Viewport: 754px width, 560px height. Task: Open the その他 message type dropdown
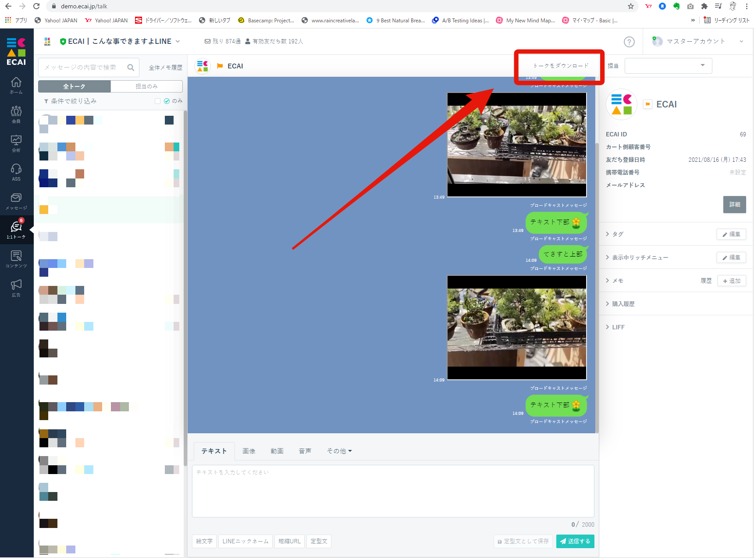tap(339, 451)
